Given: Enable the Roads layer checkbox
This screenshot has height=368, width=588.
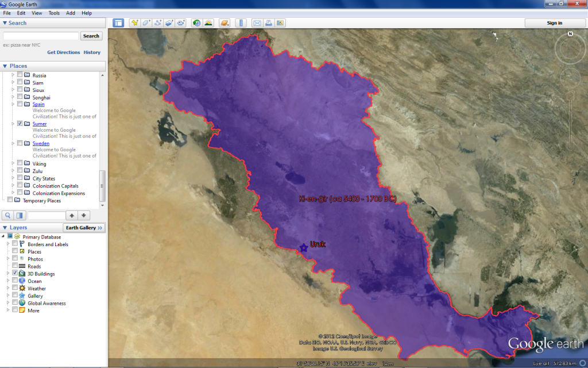Looking at the screenshot, I should 15,266.
